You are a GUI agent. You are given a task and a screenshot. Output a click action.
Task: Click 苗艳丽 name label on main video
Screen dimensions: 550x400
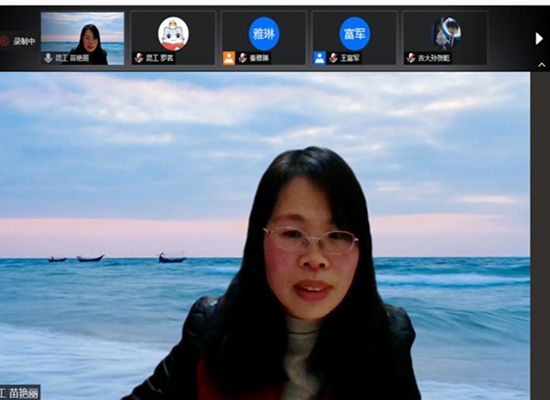coord(20,393)
